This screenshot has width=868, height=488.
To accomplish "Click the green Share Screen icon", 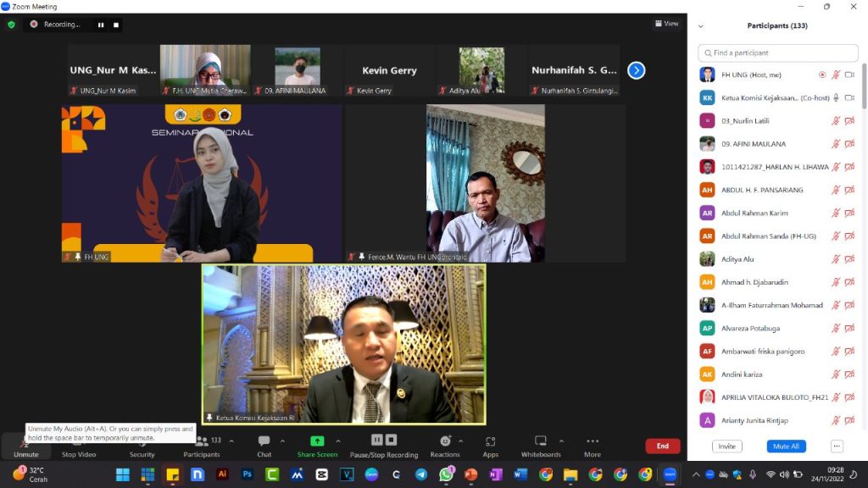I will (317, 441).
